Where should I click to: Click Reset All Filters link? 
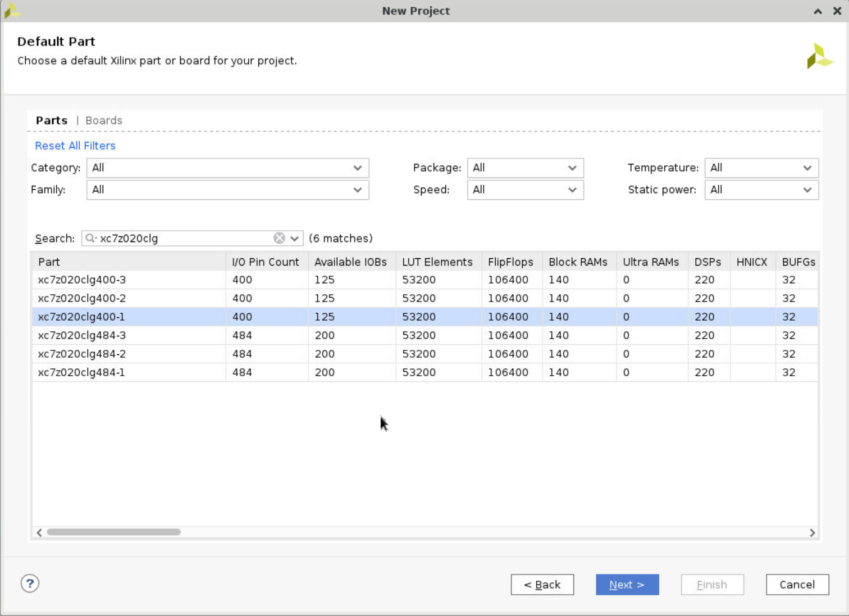pos(75,145)
